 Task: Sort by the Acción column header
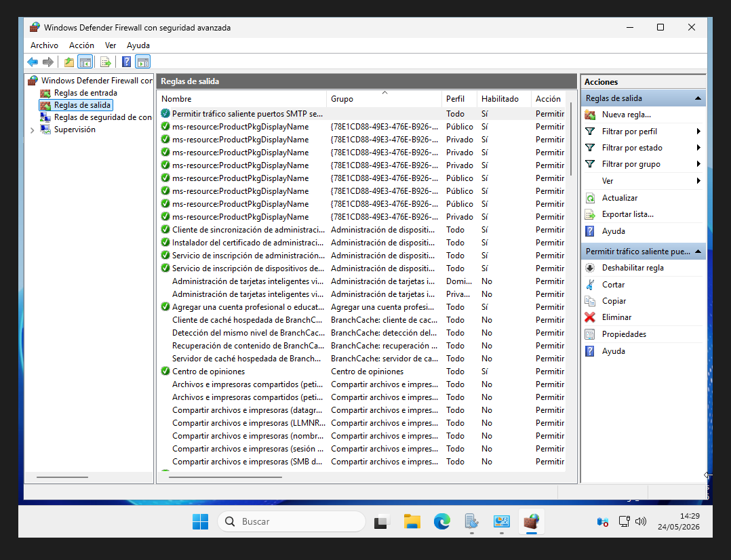[x=549, y=99]
